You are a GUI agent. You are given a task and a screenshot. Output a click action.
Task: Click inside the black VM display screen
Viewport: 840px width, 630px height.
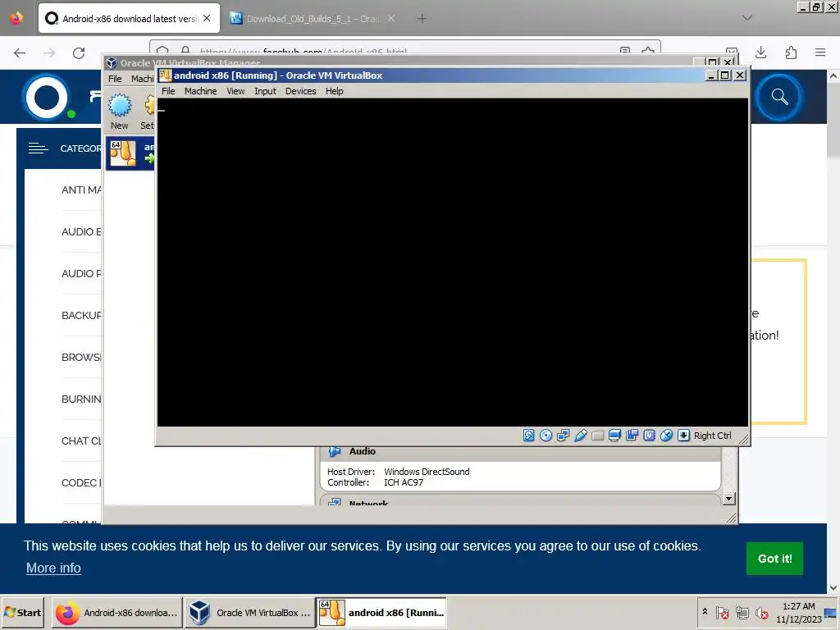tap(452, 262)
